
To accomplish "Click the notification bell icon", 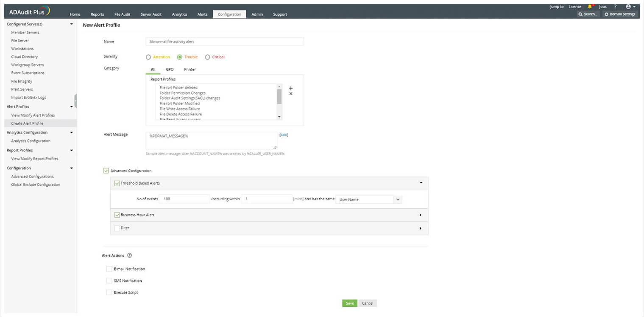I will coord(590,7).
